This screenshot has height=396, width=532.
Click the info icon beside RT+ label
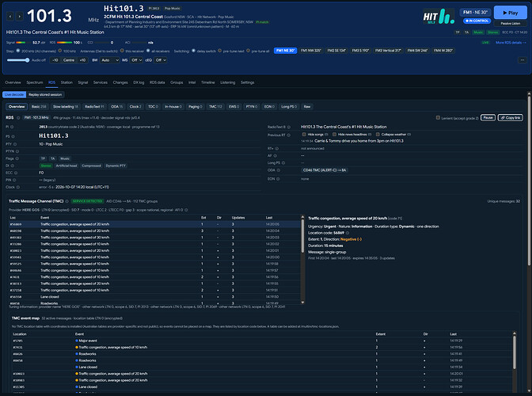(x=277, y=149)
